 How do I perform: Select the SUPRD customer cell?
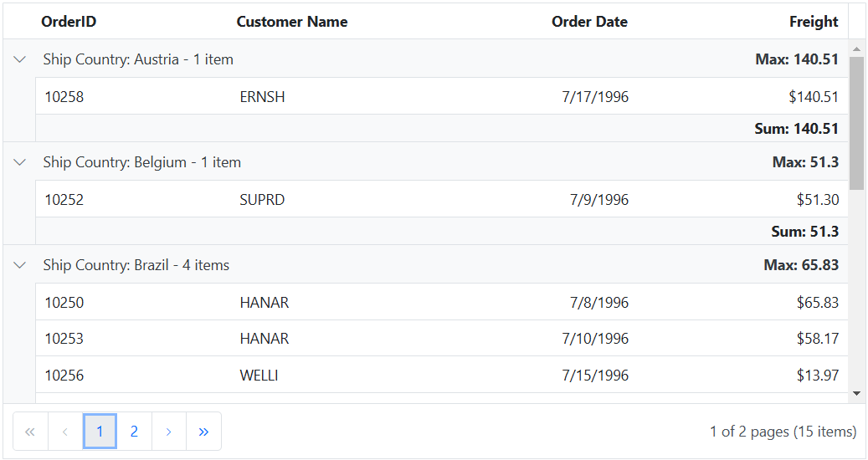point(262,200)
